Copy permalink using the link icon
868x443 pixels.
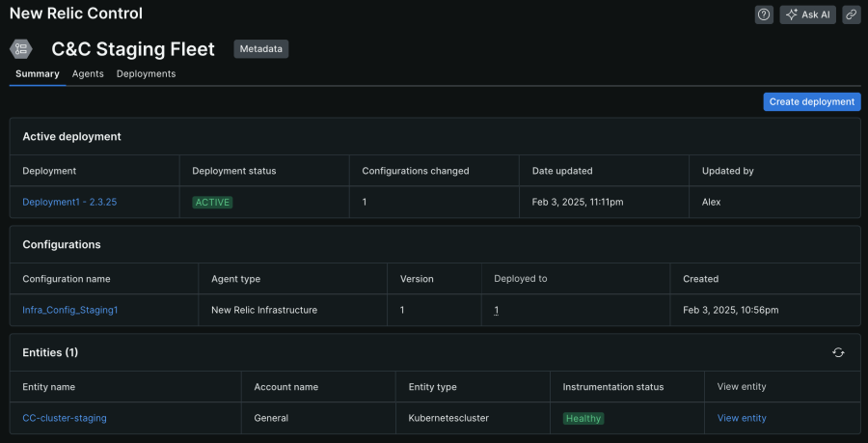[851, 14]
